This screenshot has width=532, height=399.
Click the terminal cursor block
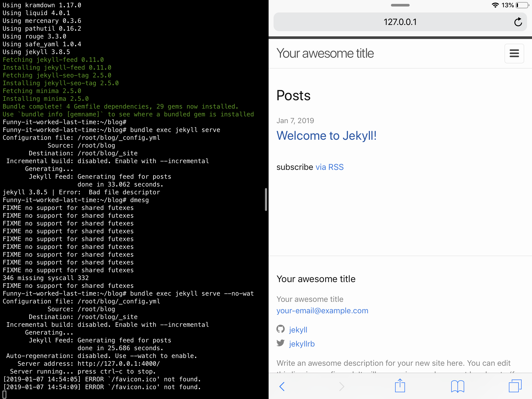[x=4, y=395]
